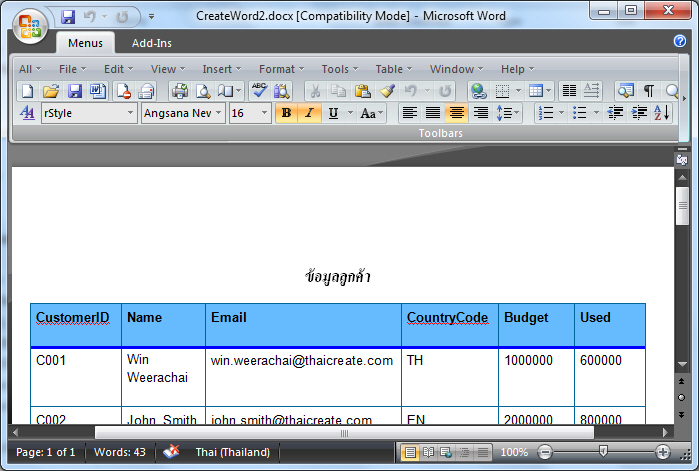Insert a hyperlink with the globe icon
The width and height of the screenshot is (699, 471).
(x=479, y=91)
